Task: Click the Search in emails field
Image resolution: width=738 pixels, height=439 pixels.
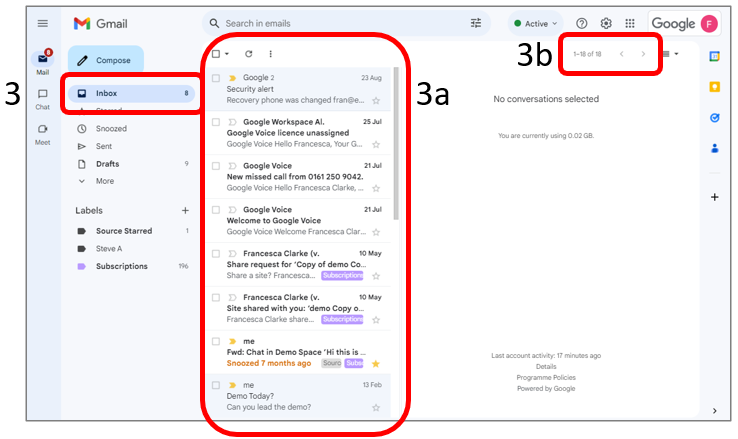Action: coord(344,24)
